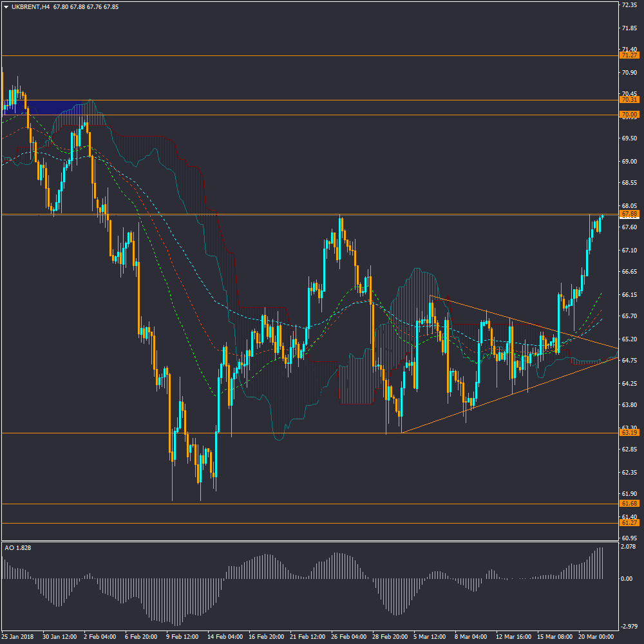
Task: Select the 71.27 price level label
Action: click(629, 55)
